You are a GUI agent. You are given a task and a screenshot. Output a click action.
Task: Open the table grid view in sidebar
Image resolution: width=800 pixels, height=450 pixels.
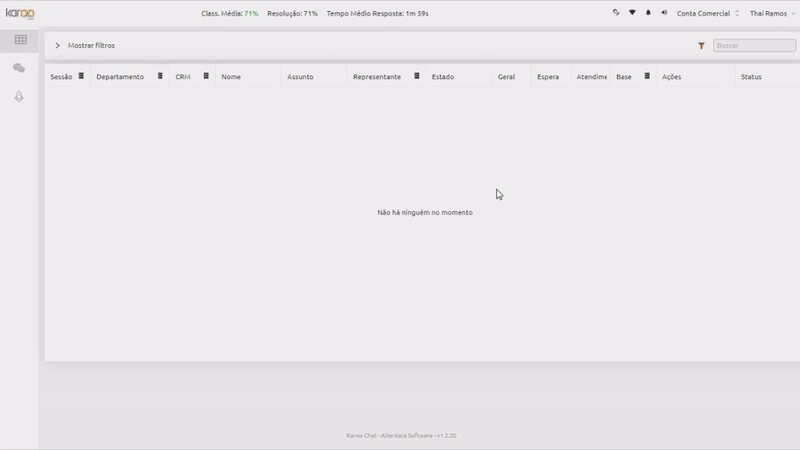20,40
